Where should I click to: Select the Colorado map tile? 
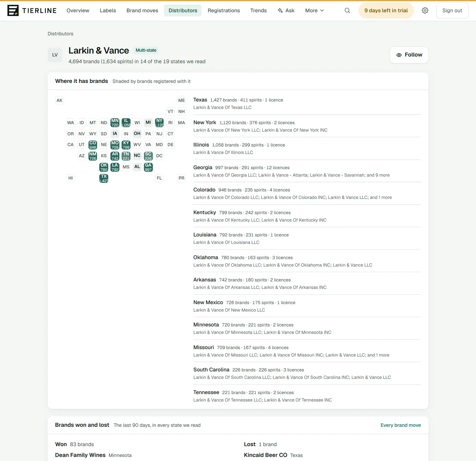[93, 145]
